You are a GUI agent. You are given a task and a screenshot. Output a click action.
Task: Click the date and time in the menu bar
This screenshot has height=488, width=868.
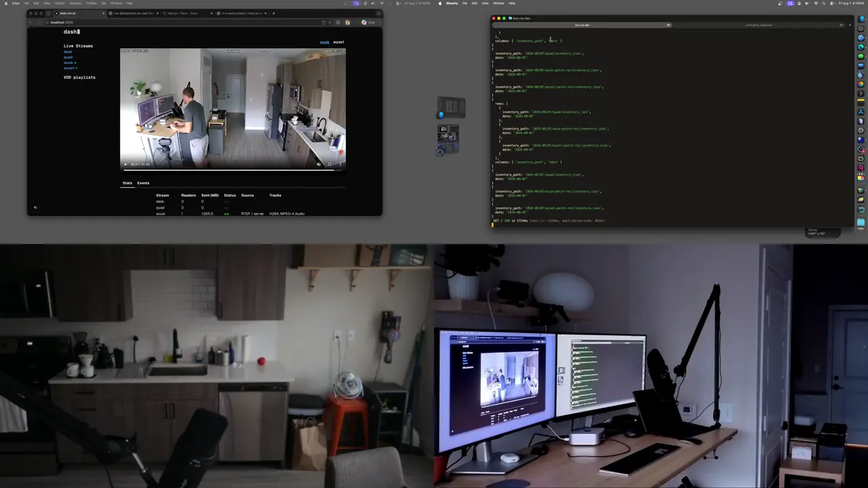click(852, 3)
